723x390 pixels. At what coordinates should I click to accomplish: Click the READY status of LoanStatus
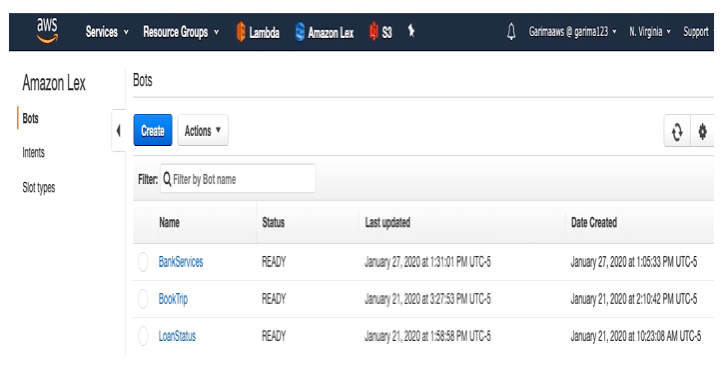click(274, 336)
